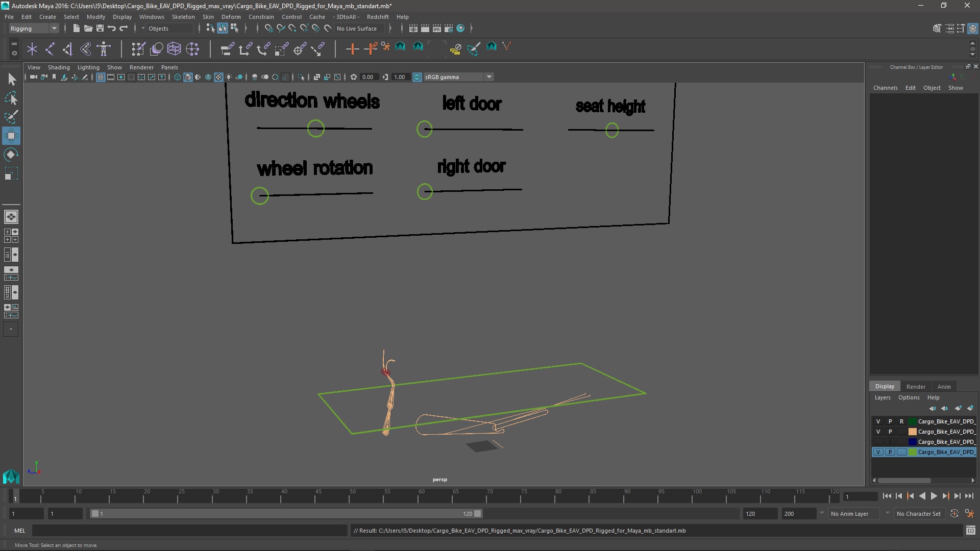The width and height of the screenshot is (980, 551).
Task: Click the Parent Constraint shelf icon
Action: (x=228, y=49)
